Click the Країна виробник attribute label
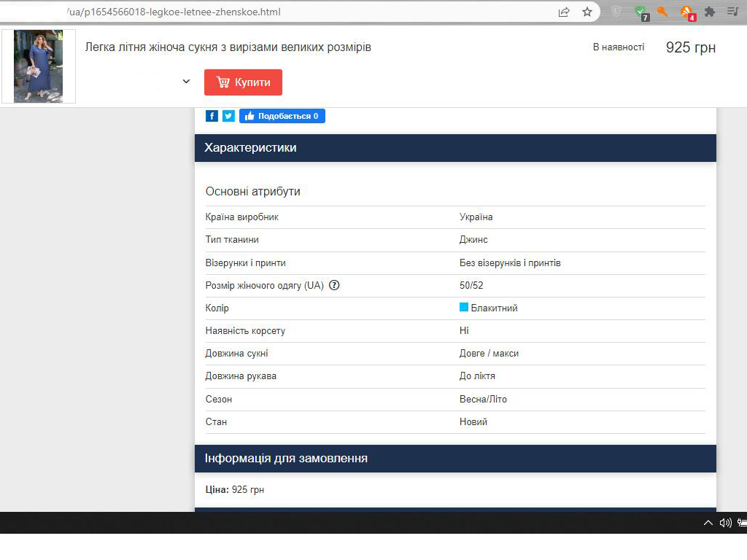747x560 pixels. (x=242, y=217)
